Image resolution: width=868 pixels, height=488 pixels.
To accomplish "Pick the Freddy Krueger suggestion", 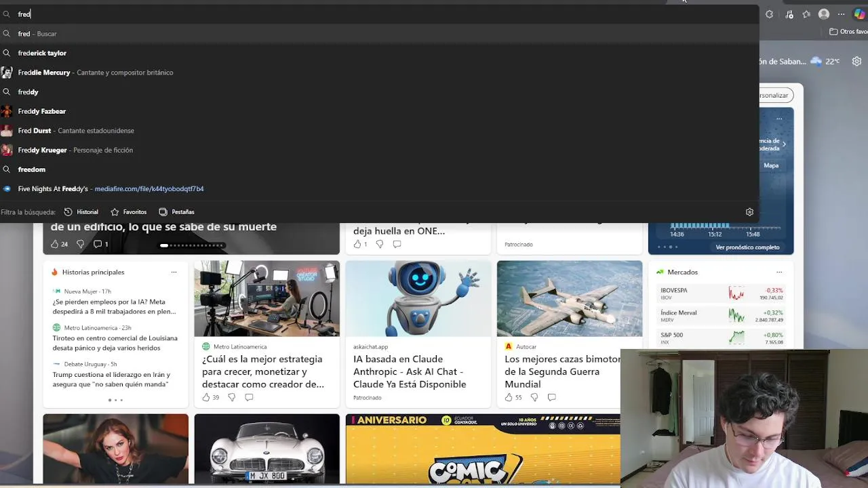I will tap(380, 150).
